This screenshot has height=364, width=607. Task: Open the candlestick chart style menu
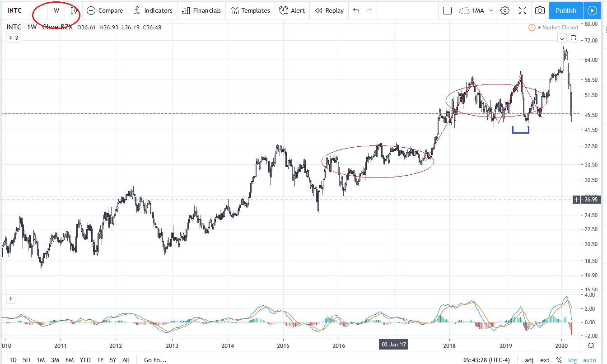tap(74, 10)
